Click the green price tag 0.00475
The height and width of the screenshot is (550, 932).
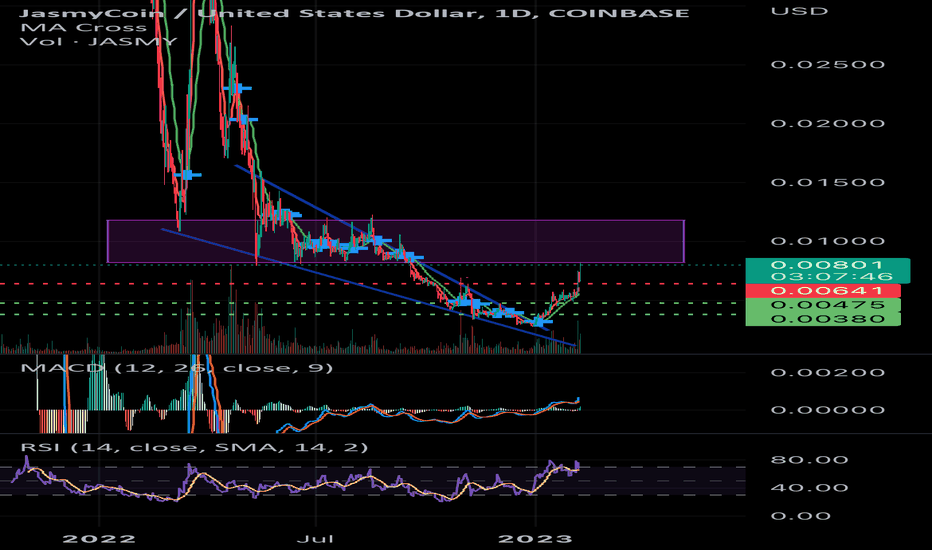[x=823, y=305]
